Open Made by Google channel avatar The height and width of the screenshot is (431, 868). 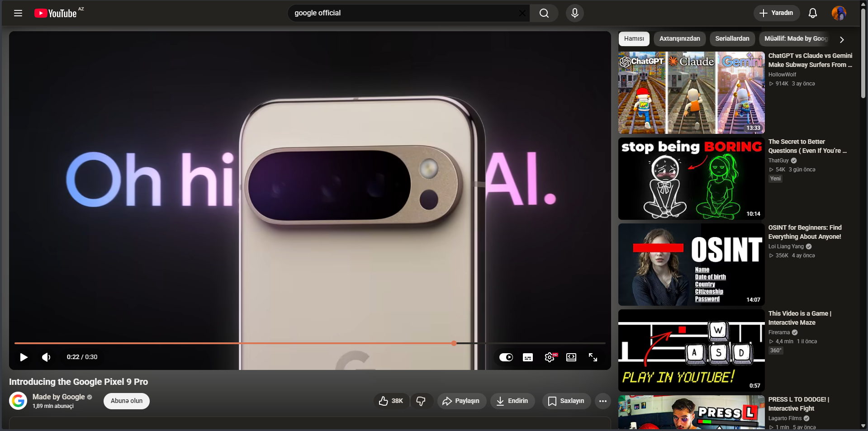click(x=18, y=401)
